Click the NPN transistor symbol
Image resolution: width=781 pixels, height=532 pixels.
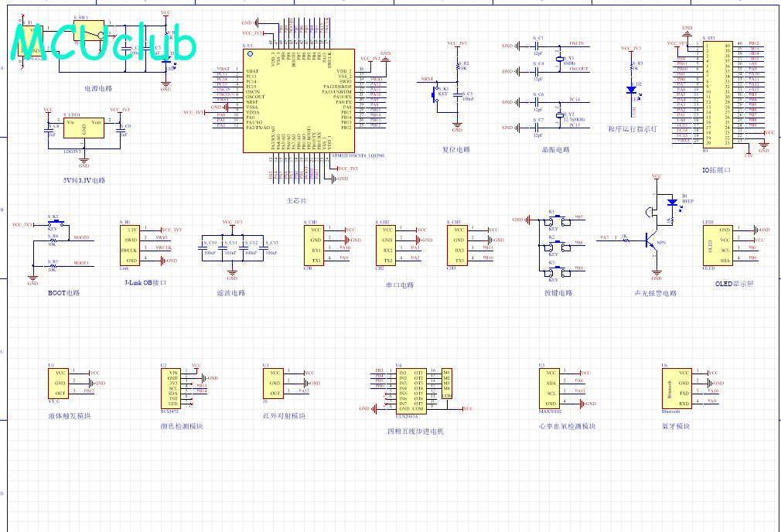click(x=652, y=241)
